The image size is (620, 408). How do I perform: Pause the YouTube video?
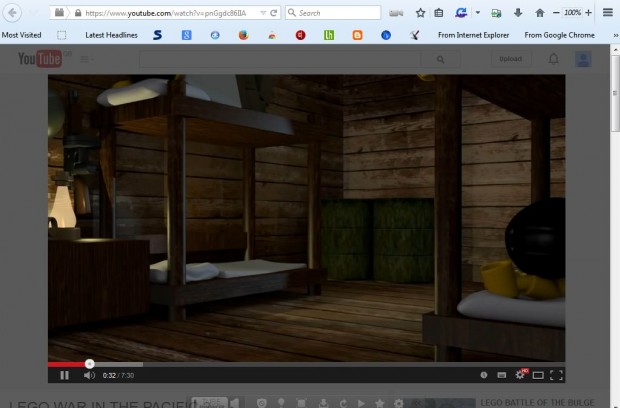coord(64,375)
